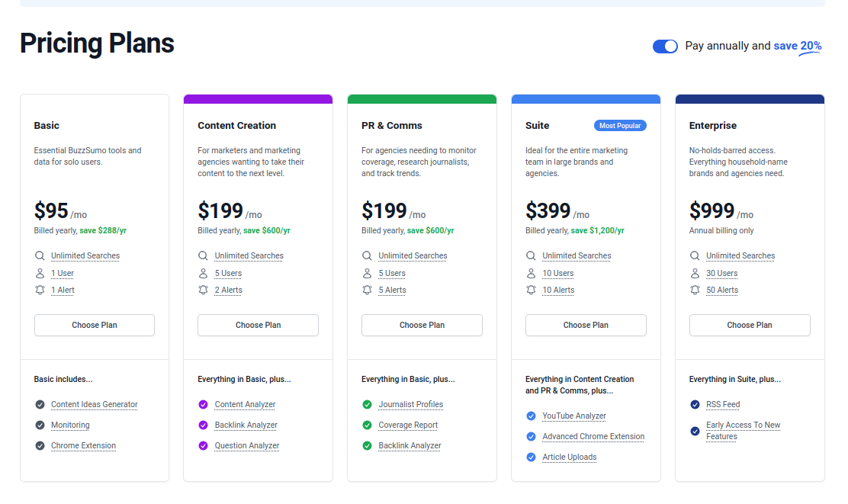Click navy checkmark beside RSS Feed
Screen dimensions: 848x504
click(695, 405)
